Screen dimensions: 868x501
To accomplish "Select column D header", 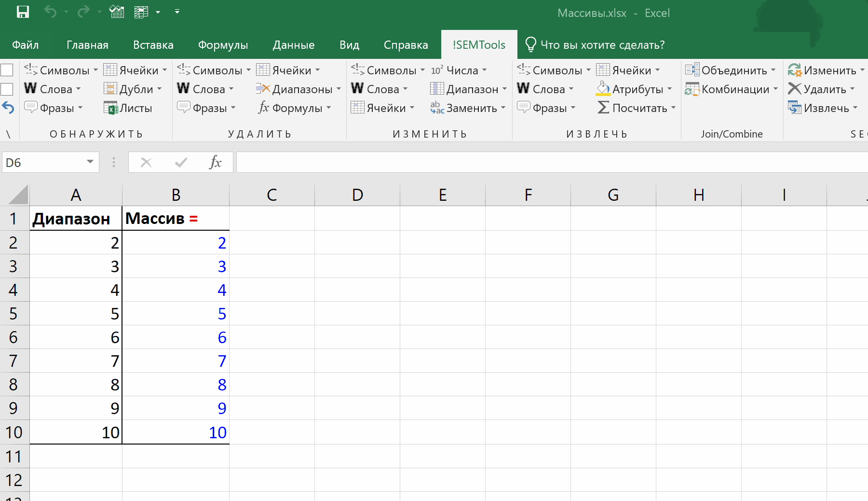I will tap(357, 195).
